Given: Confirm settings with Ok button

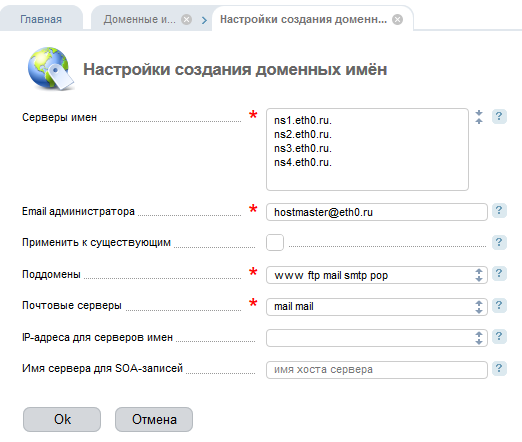Looking at the screenshot, I should click(x=62, y=419).
